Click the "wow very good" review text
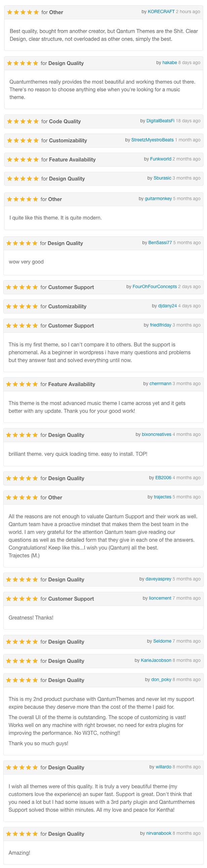This screenshot has width=207, height=868. [x=26, y=262]
